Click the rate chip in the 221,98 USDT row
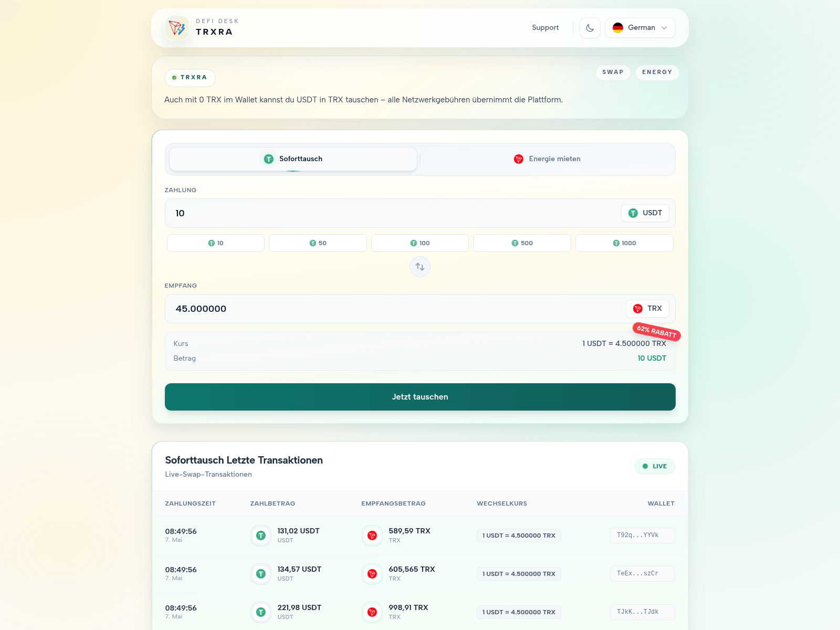840x630 pixels. [519, 612]
